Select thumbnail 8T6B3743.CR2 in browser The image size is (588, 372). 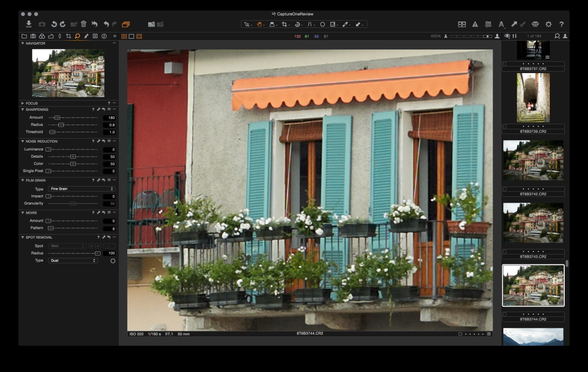(533, 223)
